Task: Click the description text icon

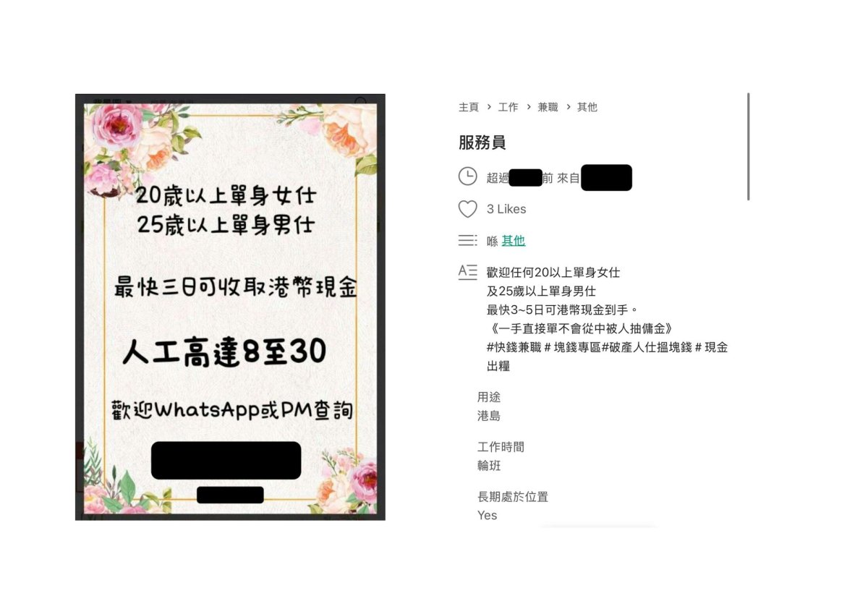Action: (x=468, y=272)
